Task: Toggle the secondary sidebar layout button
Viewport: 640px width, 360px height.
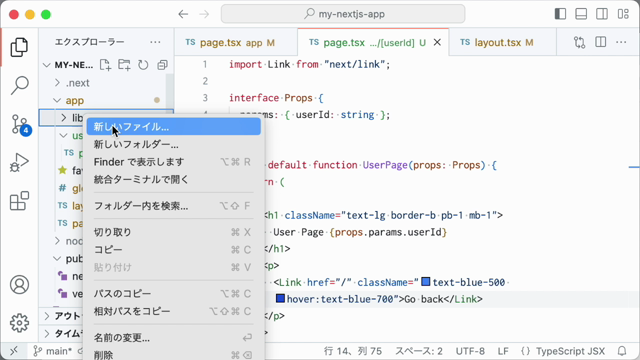Action: 602,14
